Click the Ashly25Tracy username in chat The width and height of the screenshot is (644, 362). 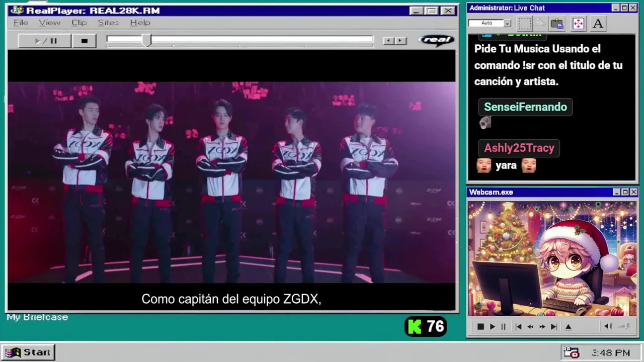coord(519,148)
